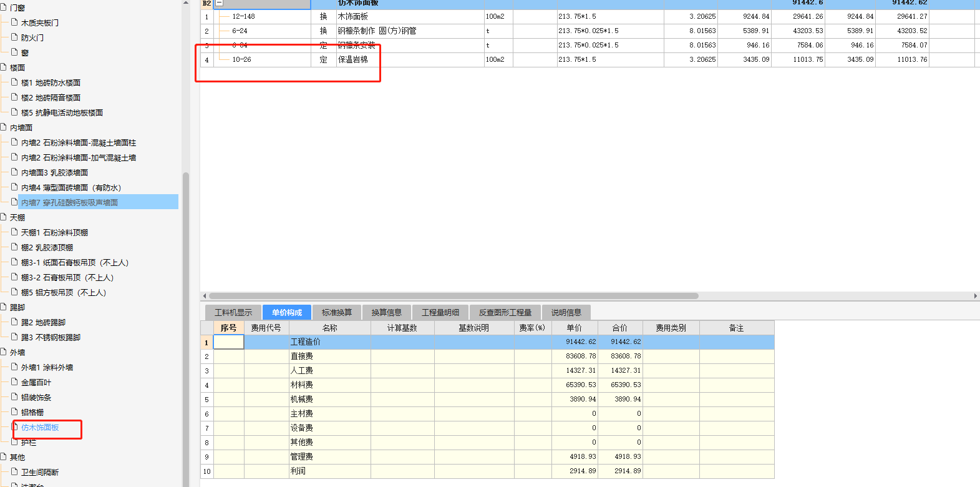Click the 费率(%) column header
Image resolution: width=980 pixels, height=487 pixels.
(533, 328)
